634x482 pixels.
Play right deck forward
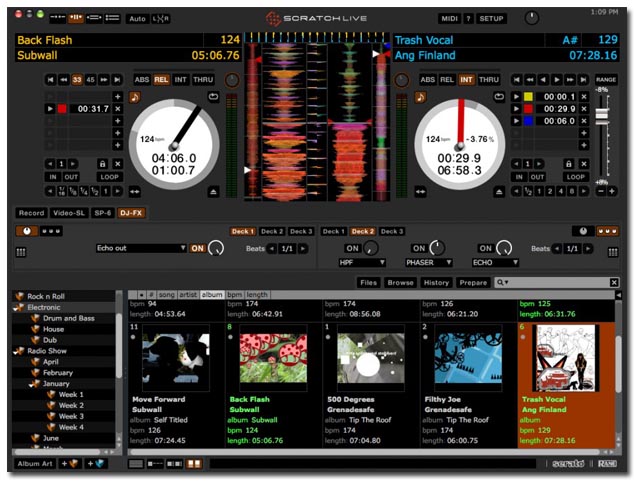(x=556, y=80)
